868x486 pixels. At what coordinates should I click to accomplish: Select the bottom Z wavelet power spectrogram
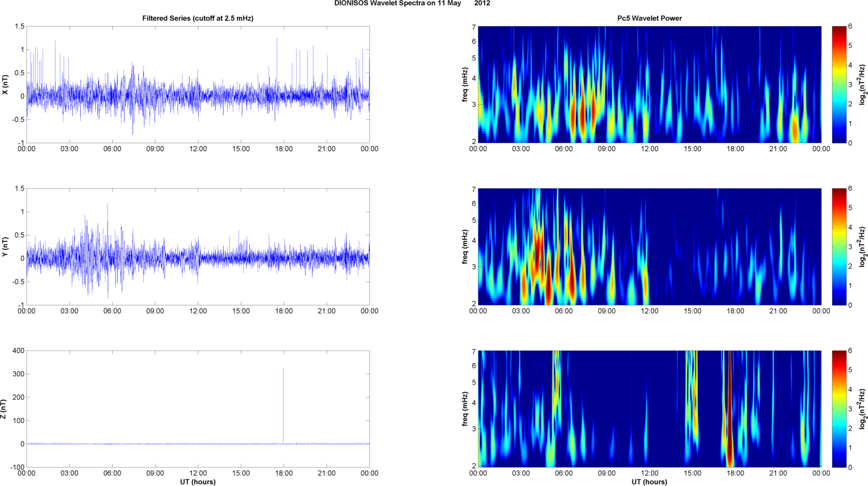pyautogui.click(x=649, y=409)
